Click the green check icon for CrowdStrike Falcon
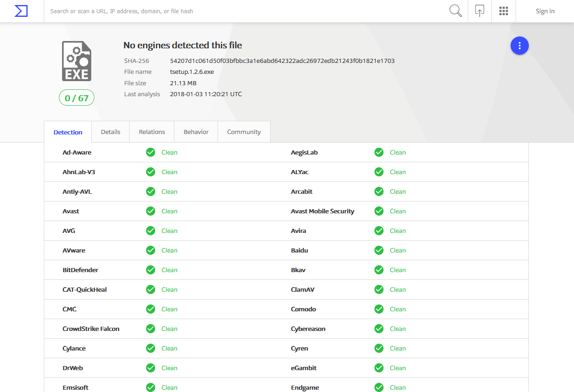Viewport: 574px width, 392px height. pyautogui.click(x=151, y=329)
